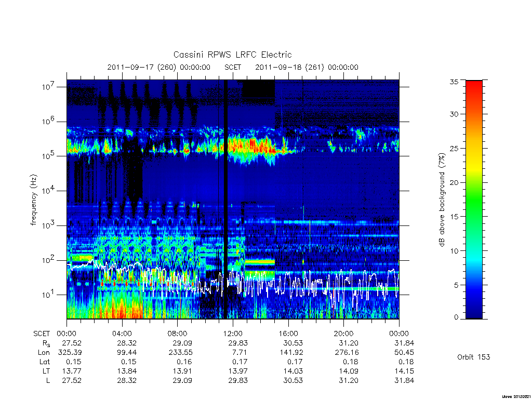Screen dimensions: 532x399
Task: Click the LT value 13.97
Action: (x=238, y=371)
